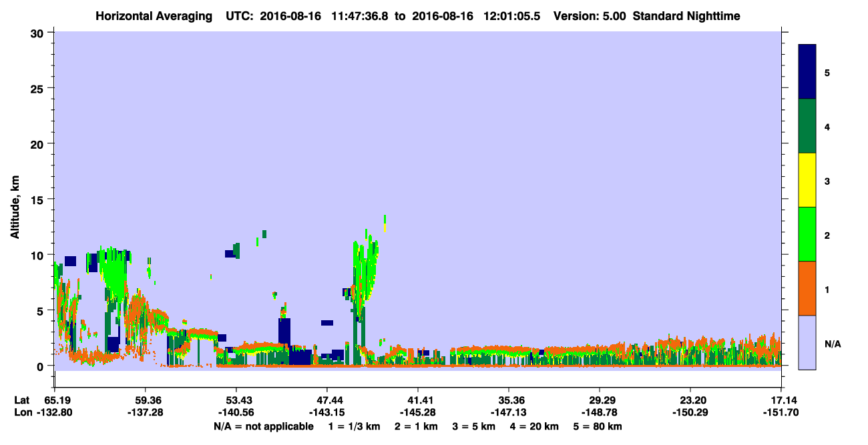Click longitude value -148.78
The image size is (868, 445).
(x=600, y=412)
